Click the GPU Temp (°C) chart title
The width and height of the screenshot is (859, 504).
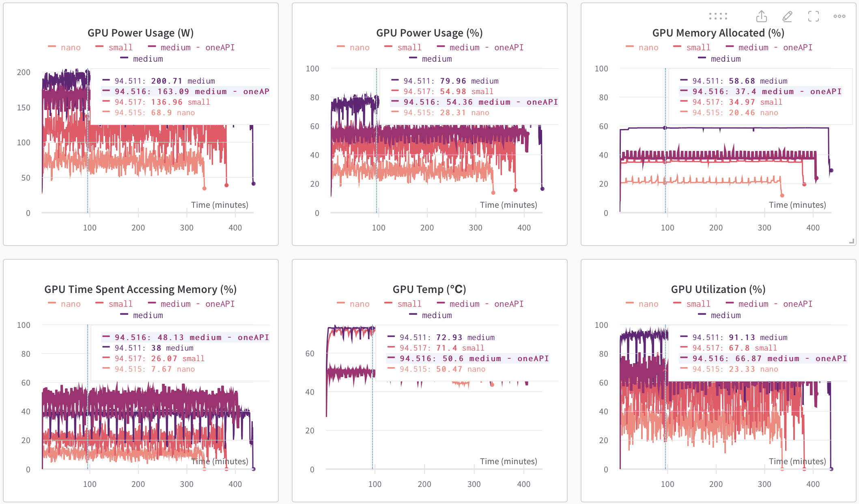click(429, 289)
